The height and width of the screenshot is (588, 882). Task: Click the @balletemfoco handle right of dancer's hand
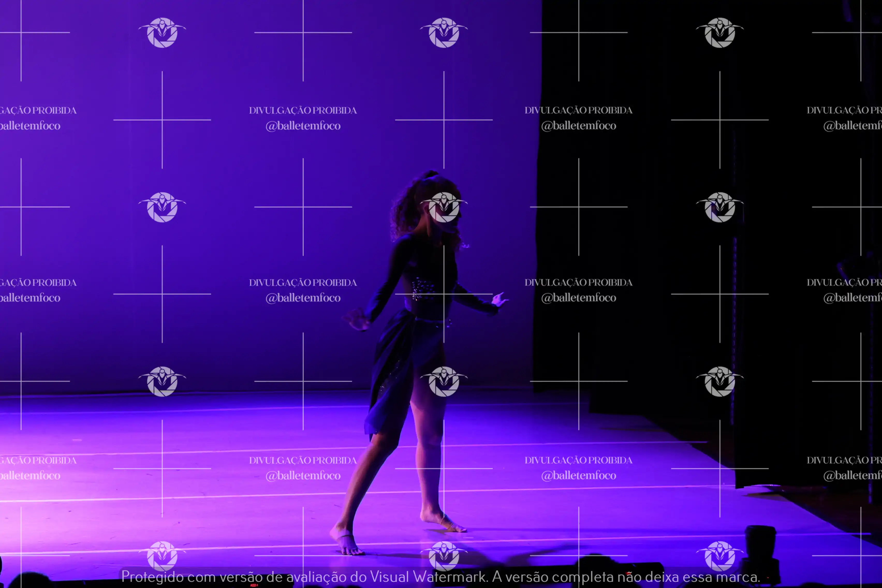coord(579,298)
